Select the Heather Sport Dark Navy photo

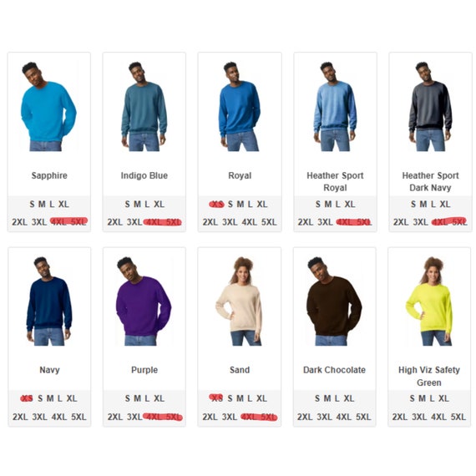430,107
